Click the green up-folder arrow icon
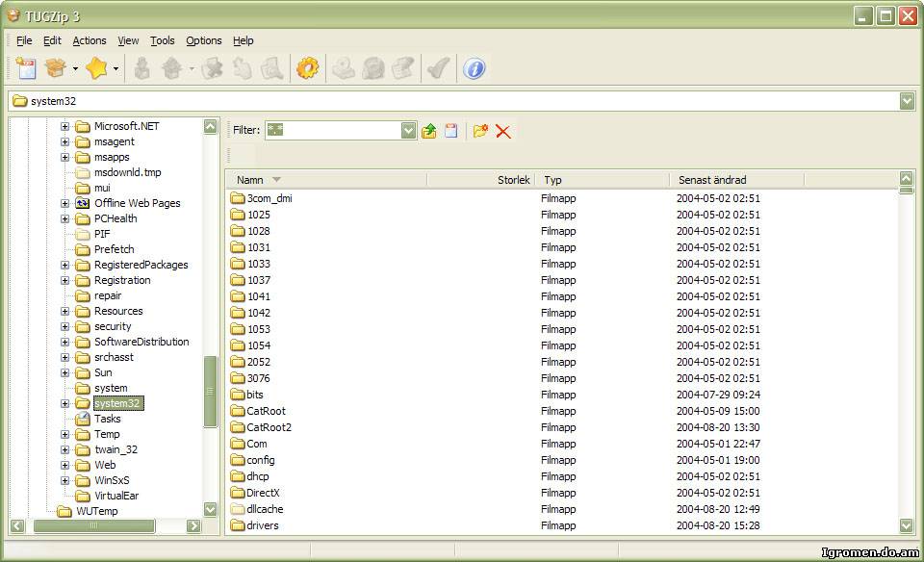Viewport: 924px width, 562px height. (x=429, y=131)
